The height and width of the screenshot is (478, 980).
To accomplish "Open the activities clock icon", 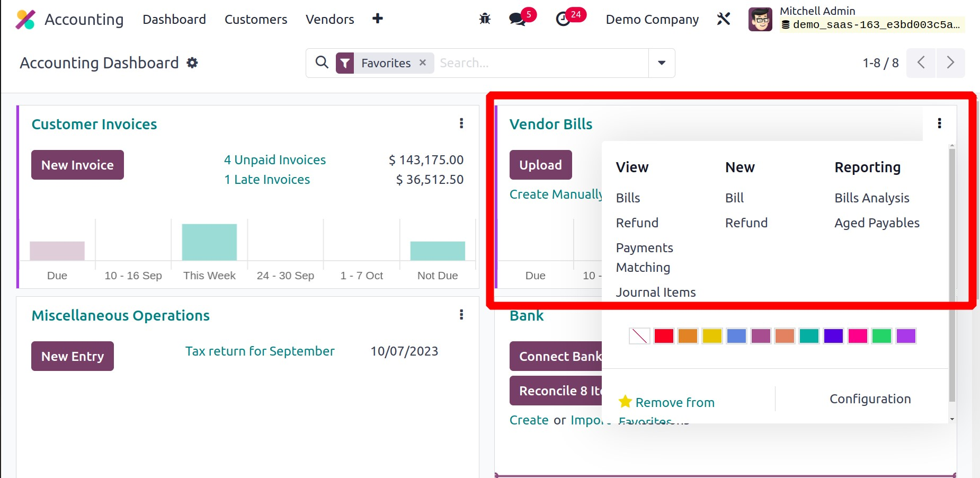I will (563, 20).
